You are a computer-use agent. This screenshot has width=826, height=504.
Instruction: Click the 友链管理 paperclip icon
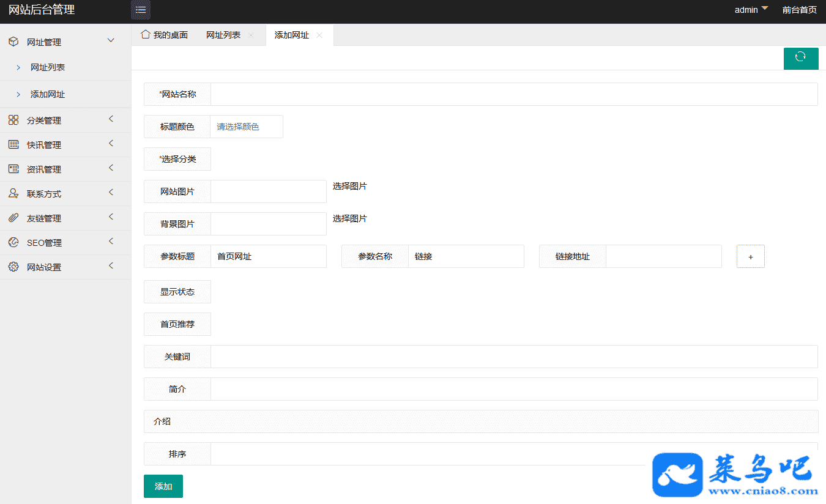(13, 218)
